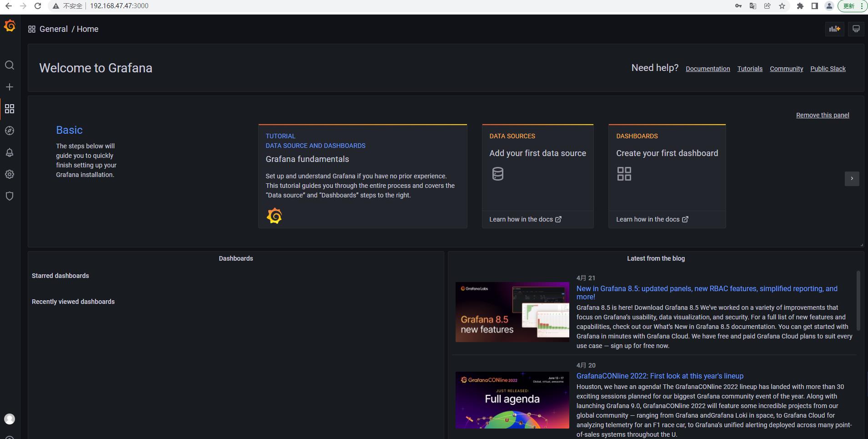Click the share page icon in address bar
Image resolution: width=868 pixels, height=439 pixels.
(768, 6)
